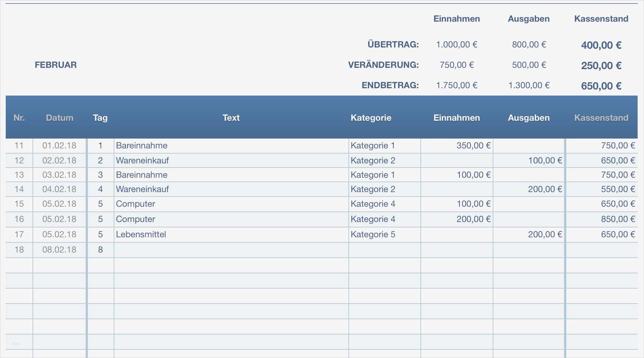
Task: Click the empty Text cell in row 18
Action: coord(231,250)
